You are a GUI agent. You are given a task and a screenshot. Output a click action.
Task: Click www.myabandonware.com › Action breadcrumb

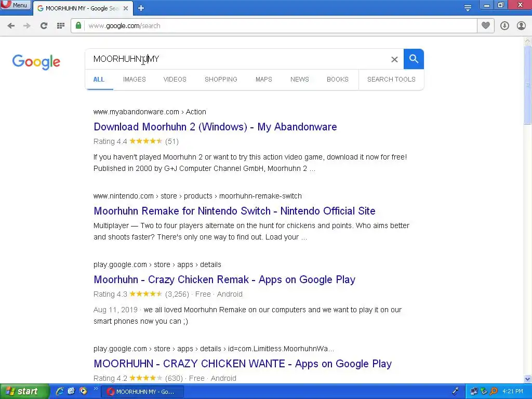[x=150, y=112]
